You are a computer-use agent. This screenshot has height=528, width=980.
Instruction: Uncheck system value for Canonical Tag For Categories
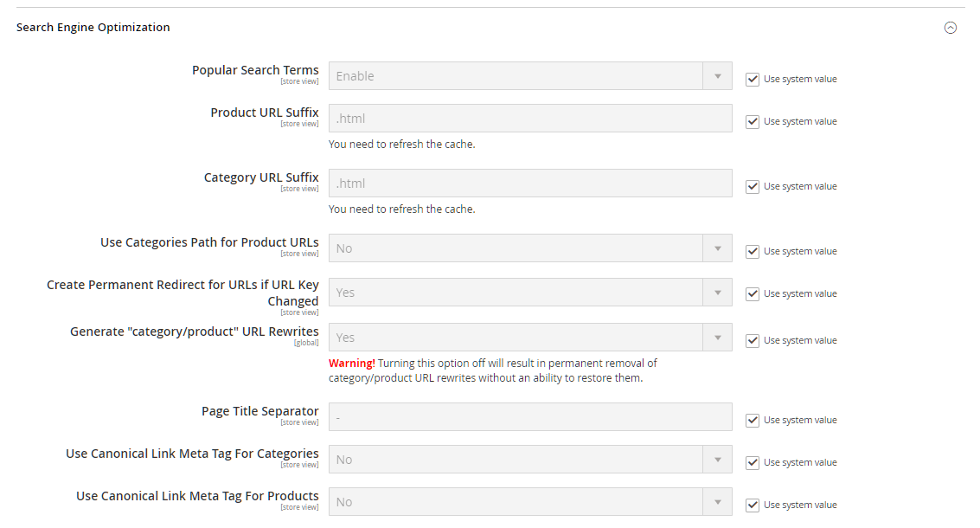click(x=752, y=462)
